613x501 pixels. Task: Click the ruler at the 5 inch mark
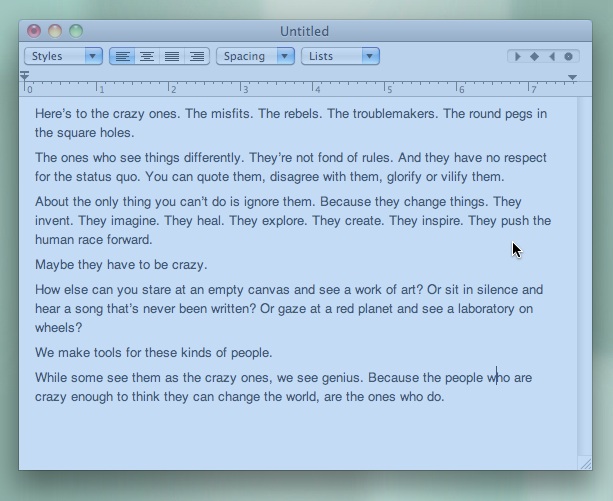click(x=385, y=88)
